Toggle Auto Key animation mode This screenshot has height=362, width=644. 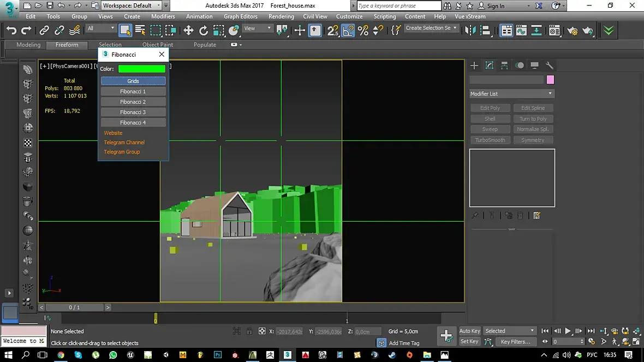click(469, 331)
